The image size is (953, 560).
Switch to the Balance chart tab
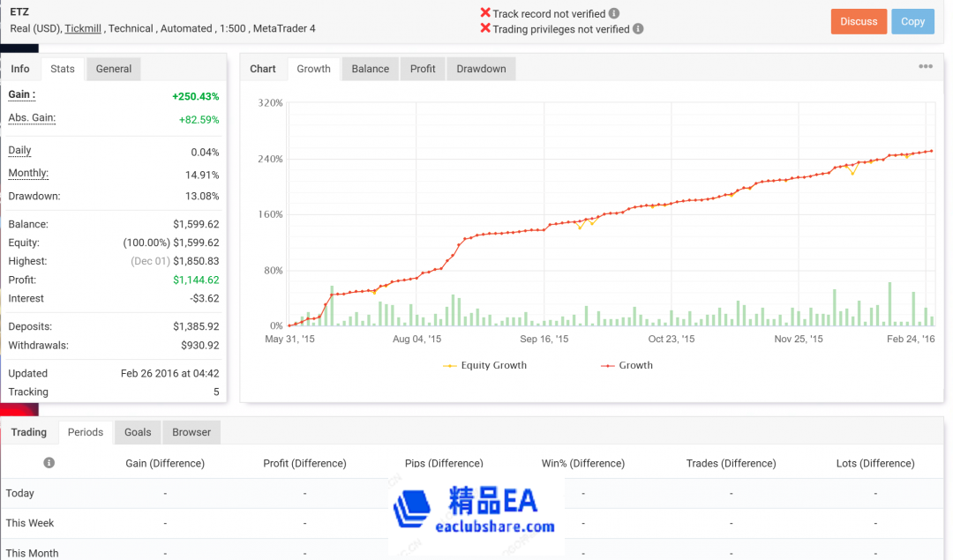point(370,69)
